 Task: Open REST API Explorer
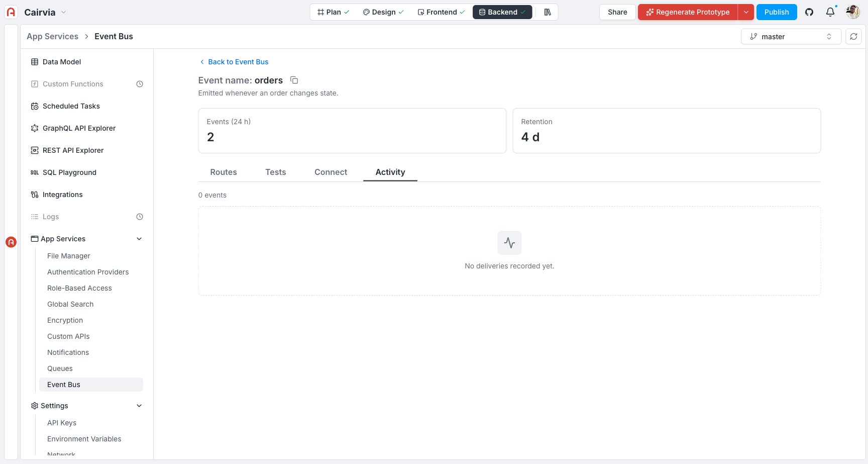[87, 150]
